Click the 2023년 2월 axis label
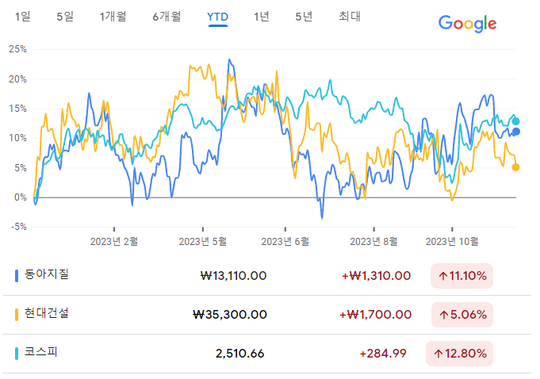The image size is (540, 379). point(114,242)
